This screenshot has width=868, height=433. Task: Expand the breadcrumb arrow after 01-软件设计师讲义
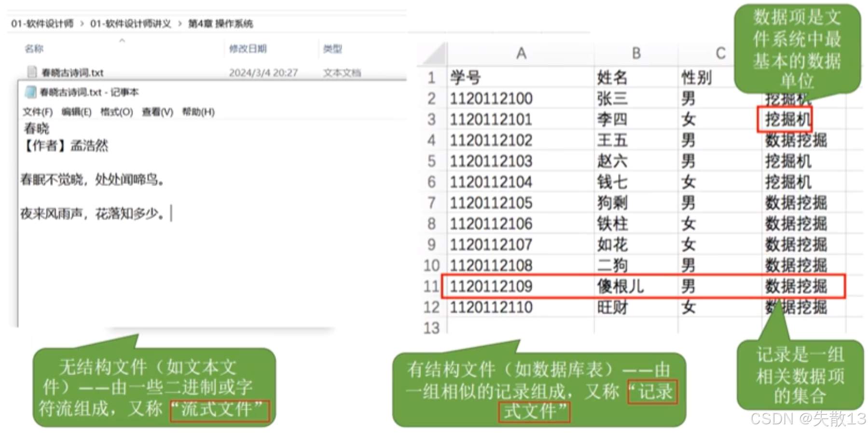tap(179, 23)
